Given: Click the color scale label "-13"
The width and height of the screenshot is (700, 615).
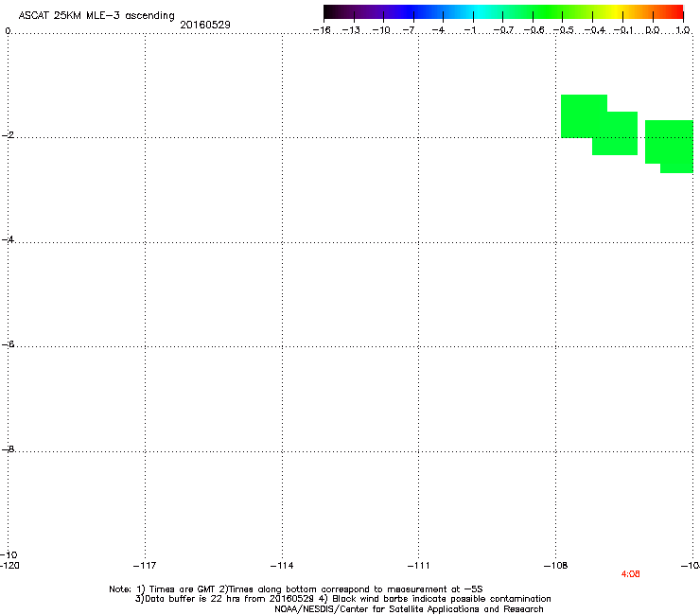Looking at the screenshot, I should (x=351, y=30).
